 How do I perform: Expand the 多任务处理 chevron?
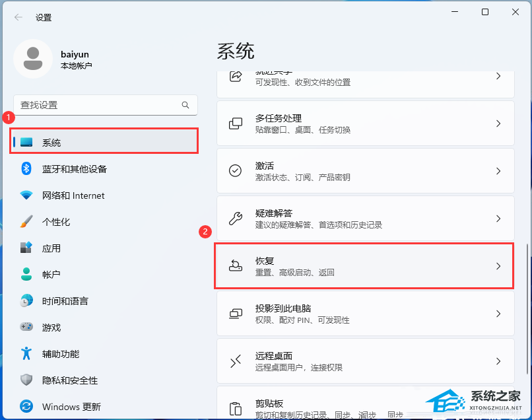coord(498,123)
